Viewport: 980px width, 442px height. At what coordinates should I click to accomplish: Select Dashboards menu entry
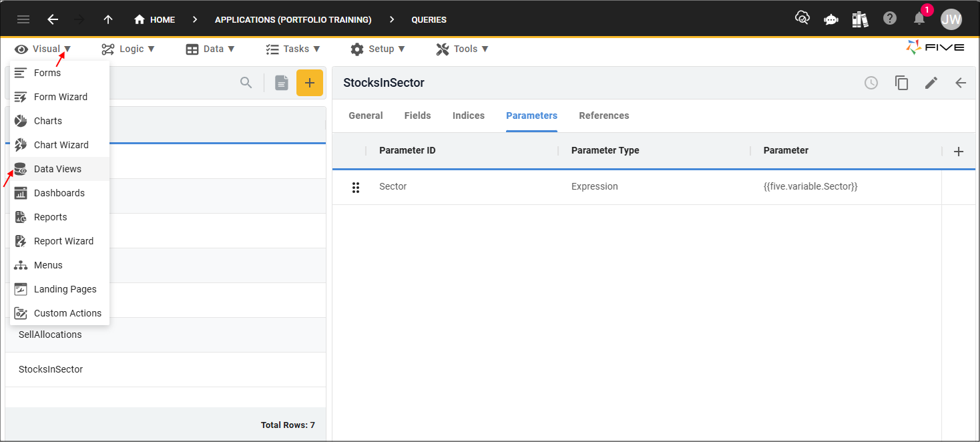click(59, 193)
